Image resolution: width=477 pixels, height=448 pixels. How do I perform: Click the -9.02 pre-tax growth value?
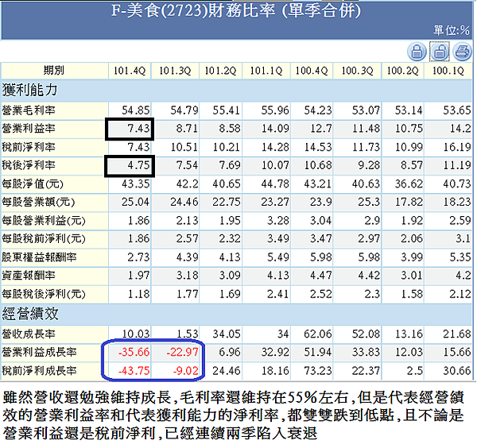click(185, 371)
